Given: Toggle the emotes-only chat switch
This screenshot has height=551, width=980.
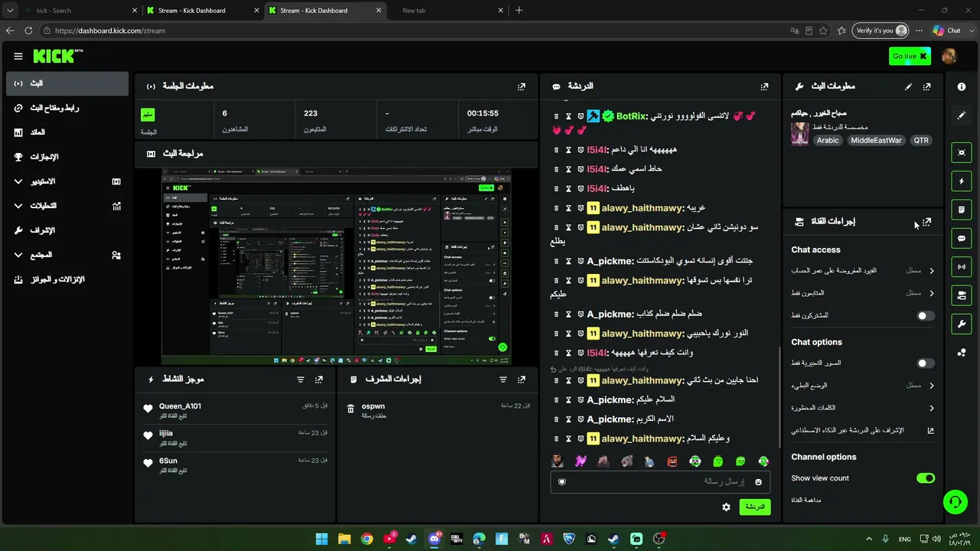Looking at the screenshot, I should [926, 364].
